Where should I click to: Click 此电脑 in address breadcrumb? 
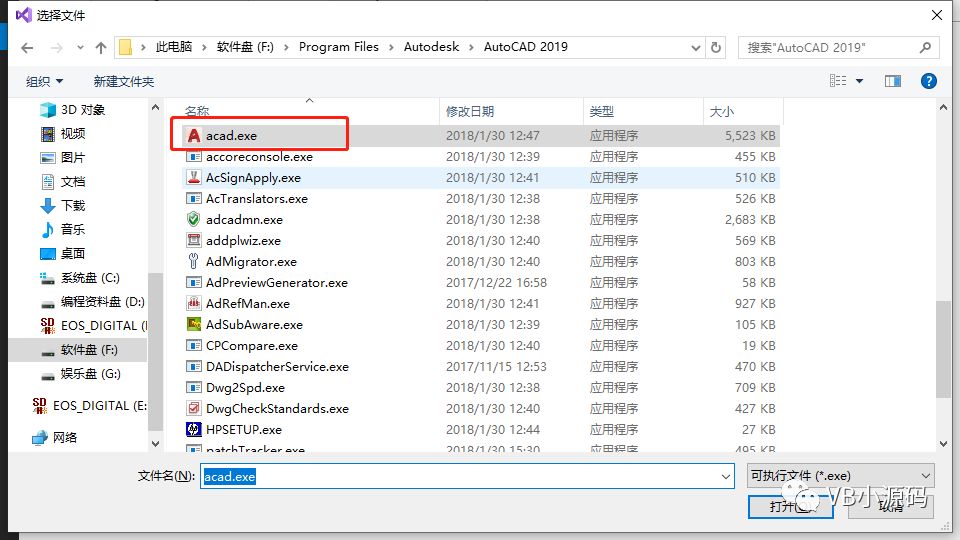[x=174, y=47]
